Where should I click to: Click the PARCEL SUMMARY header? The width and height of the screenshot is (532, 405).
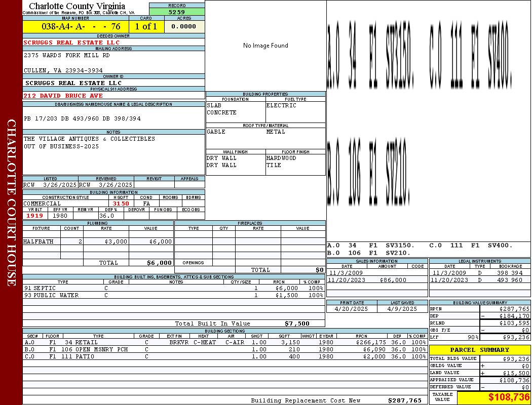(x=480, y=350)
